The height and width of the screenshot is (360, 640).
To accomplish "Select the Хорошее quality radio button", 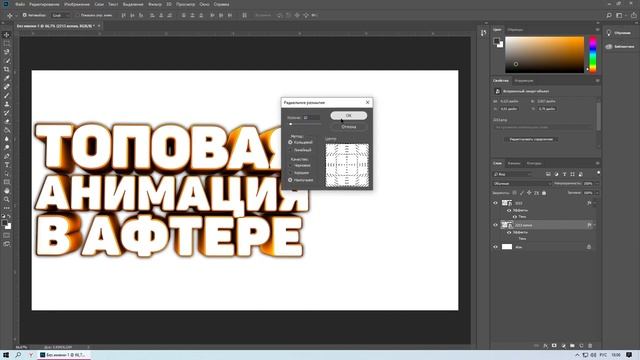I will [290, 173].
